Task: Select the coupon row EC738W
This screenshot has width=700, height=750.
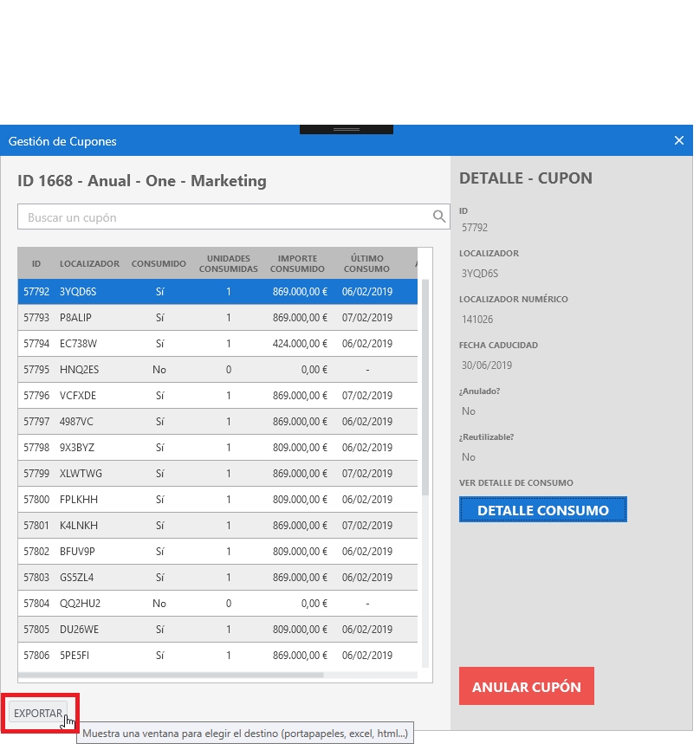Action: (217, 344)
